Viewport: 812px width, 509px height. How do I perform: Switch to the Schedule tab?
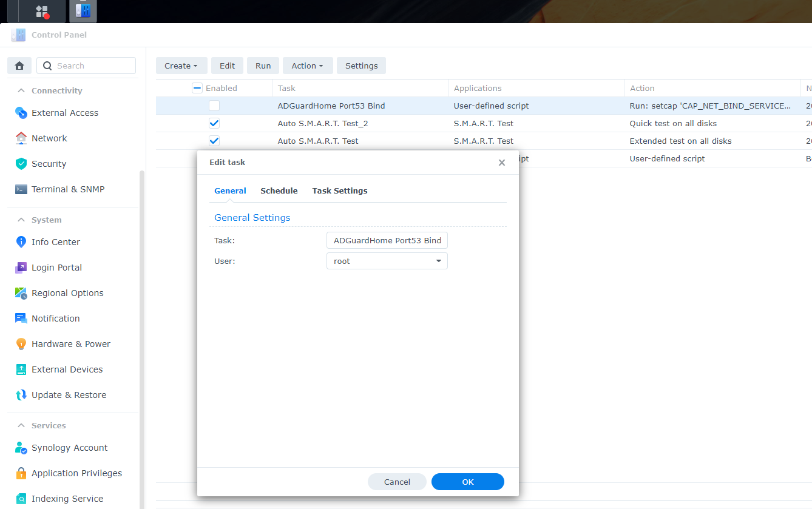279,190
